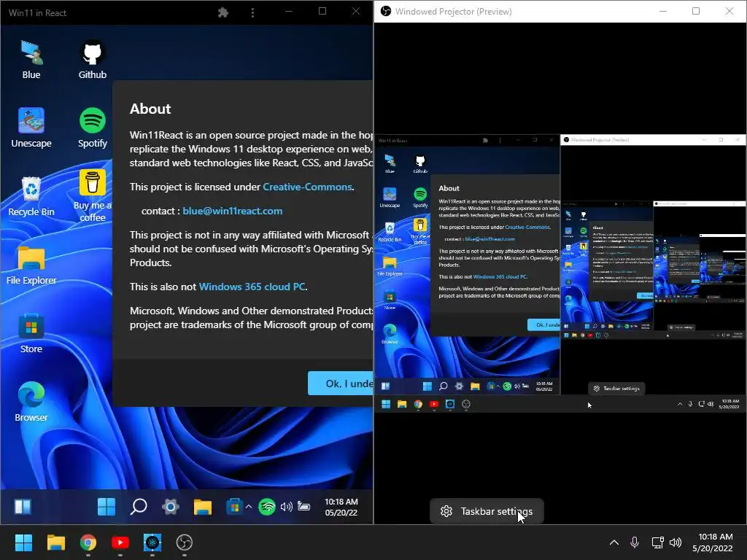747x560 pixels.
Task: Click the Ok, I understand button
Action: (340, 384)
